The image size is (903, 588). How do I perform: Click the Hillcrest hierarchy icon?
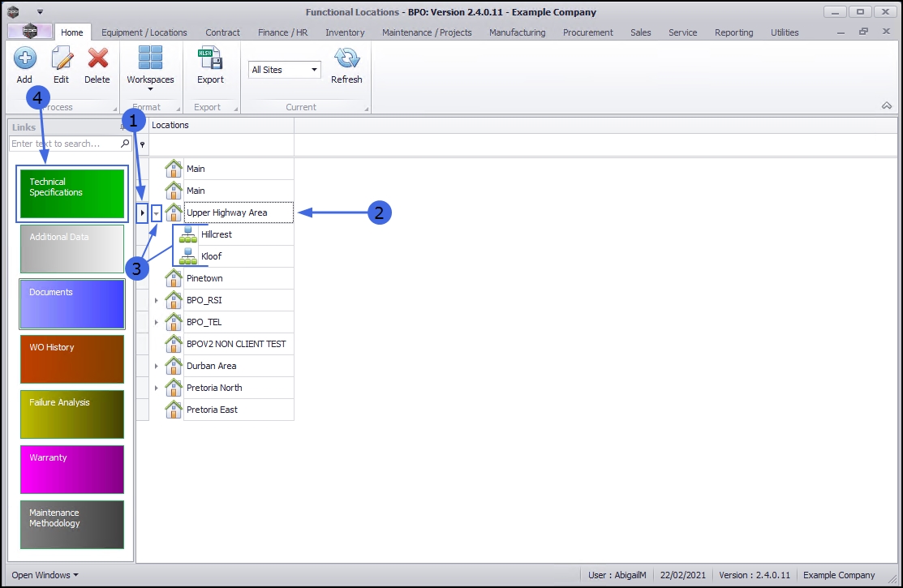(x=187, y=234)
